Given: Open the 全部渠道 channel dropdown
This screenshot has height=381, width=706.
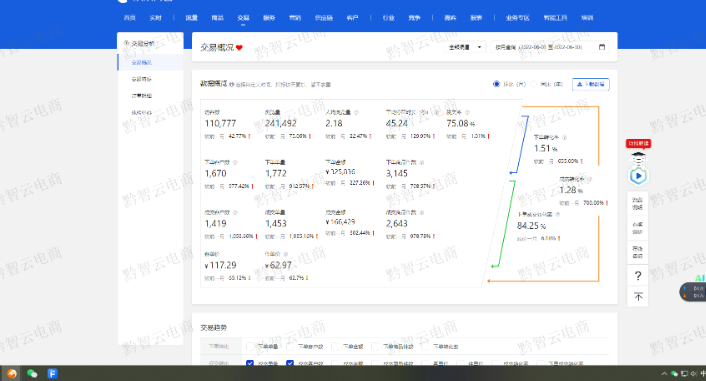Looking at the screenshot, I should tap(465, 47).
